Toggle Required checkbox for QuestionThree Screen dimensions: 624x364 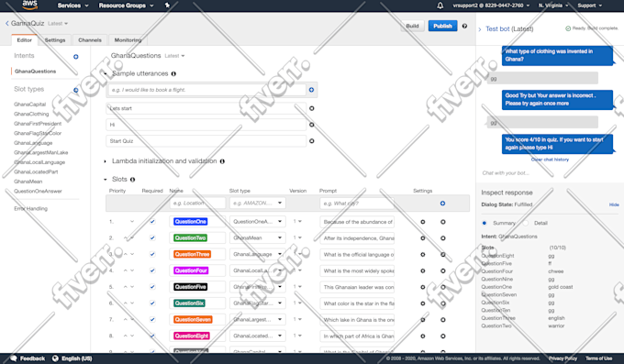click(152, 254)
